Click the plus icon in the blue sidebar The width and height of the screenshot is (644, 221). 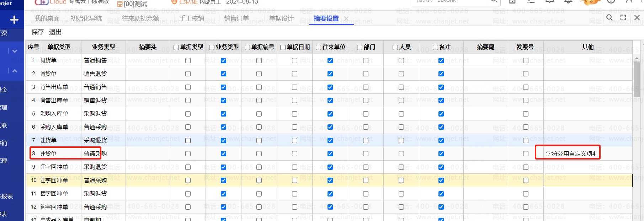(x=14, y=20)
